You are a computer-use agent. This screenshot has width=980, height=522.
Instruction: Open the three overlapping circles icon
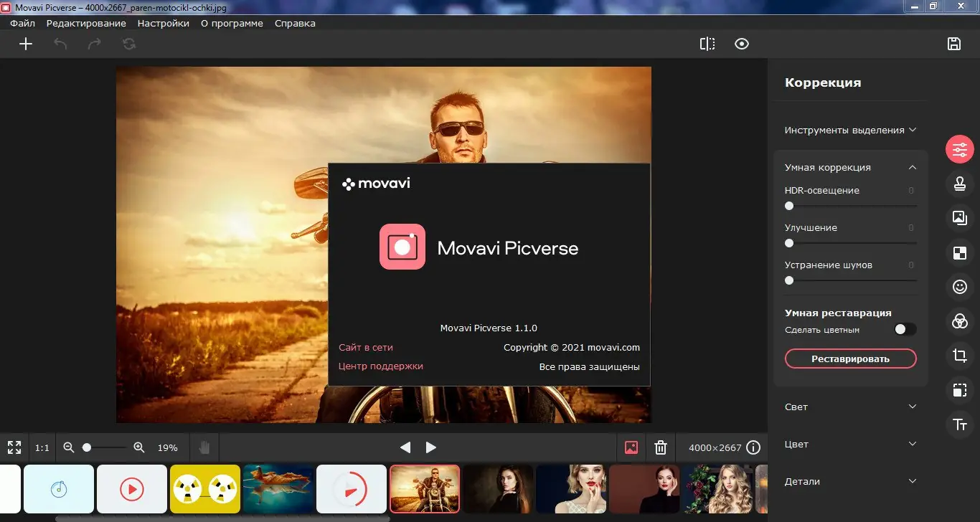click(960, 321)
